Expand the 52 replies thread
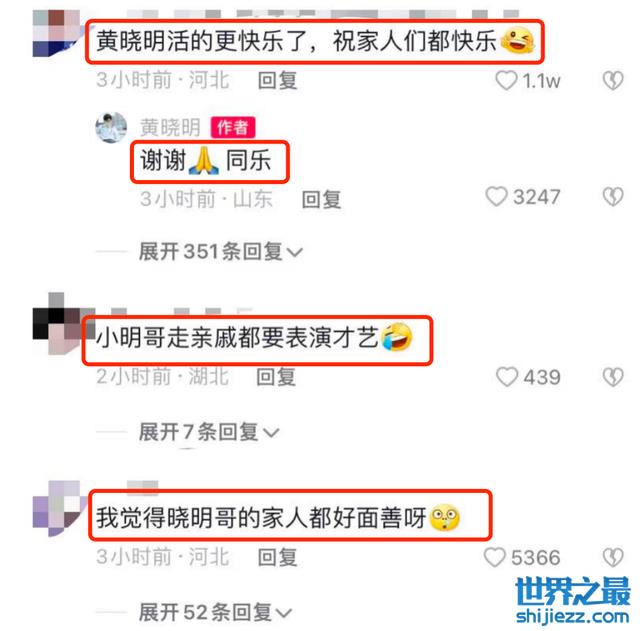Screen dimensions: 640x631 point(215,612)
